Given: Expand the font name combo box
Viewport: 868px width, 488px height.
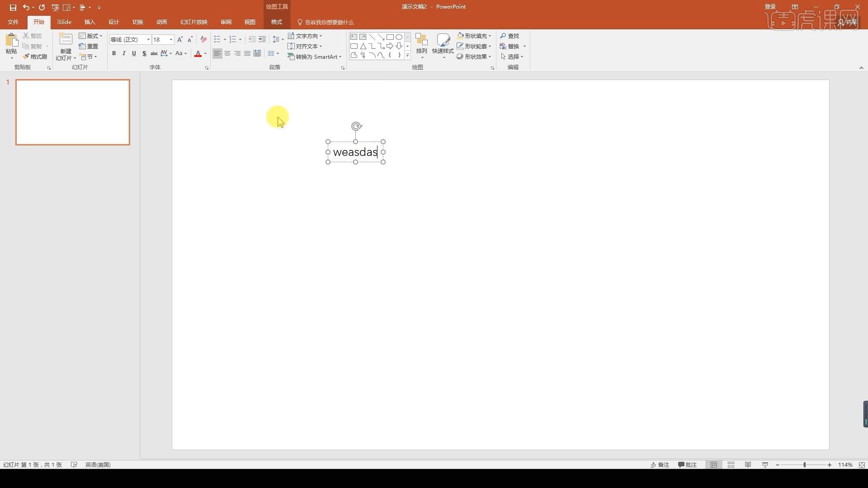Looking at the screenshot, I should 148,39.
